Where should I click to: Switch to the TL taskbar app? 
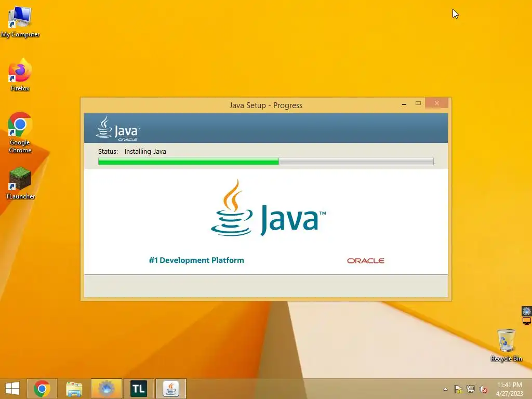tap(138, 389)
